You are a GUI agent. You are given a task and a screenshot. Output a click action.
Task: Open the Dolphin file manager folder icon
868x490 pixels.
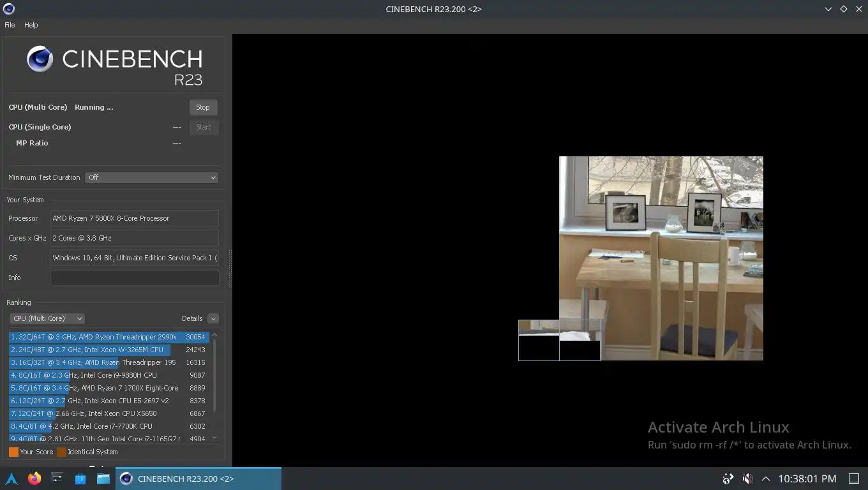point(103,479)
